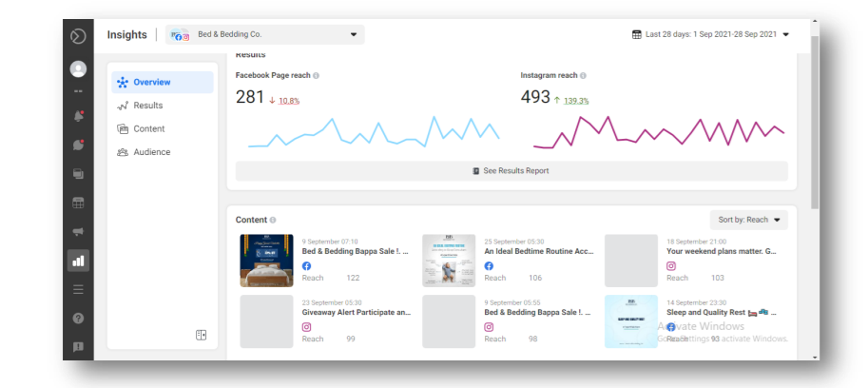Open An Ideal Bedtime Routine post title
This screenshot has width=868, height=388.
pos(539,251)
